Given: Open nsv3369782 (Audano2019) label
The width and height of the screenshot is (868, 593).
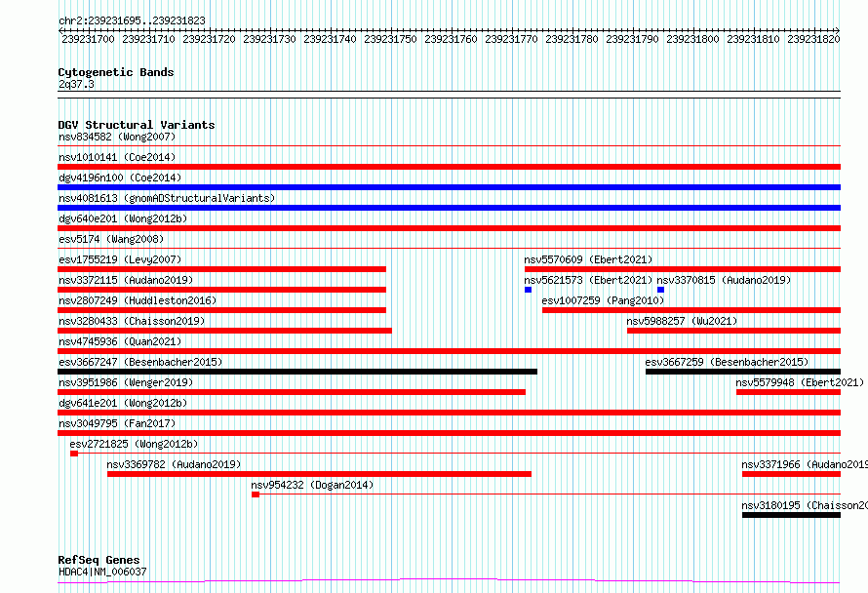Looking at the screenshot, I should pyautogui.click(x=174, y=464).
